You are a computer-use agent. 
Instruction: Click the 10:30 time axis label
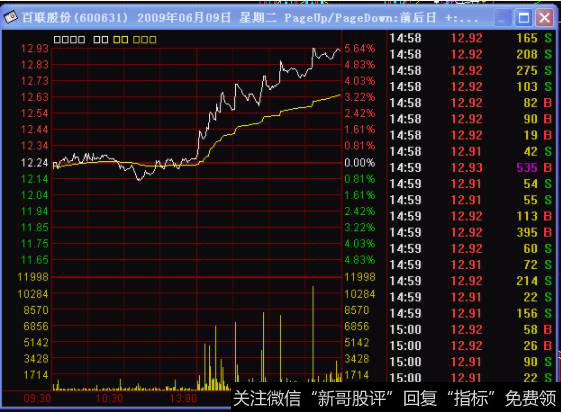coord(110,398)
